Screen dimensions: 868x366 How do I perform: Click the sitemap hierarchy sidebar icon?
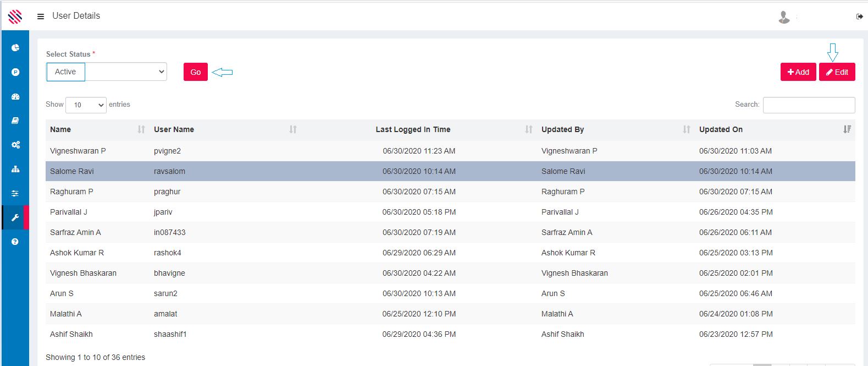[x=15, y=169]
